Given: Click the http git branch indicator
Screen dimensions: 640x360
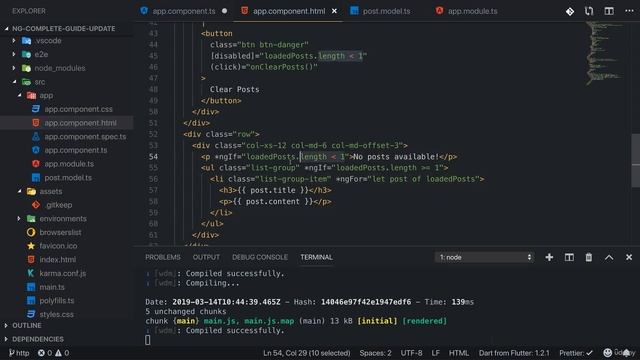Looking at the screenshot, I should (x=19, y=353).
